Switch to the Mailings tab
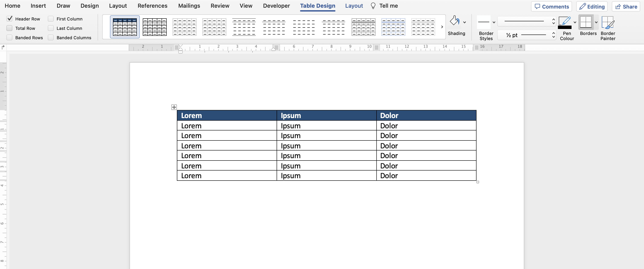Image resolution: width=644 pixels, height=269 pixels. pos(189,6)
